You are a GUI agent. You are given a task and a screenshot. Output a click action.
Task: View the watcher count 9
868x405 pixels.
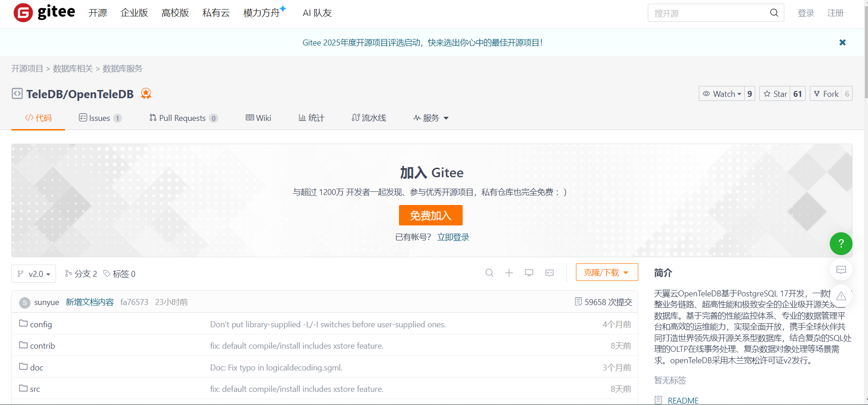tap(750, 94)
